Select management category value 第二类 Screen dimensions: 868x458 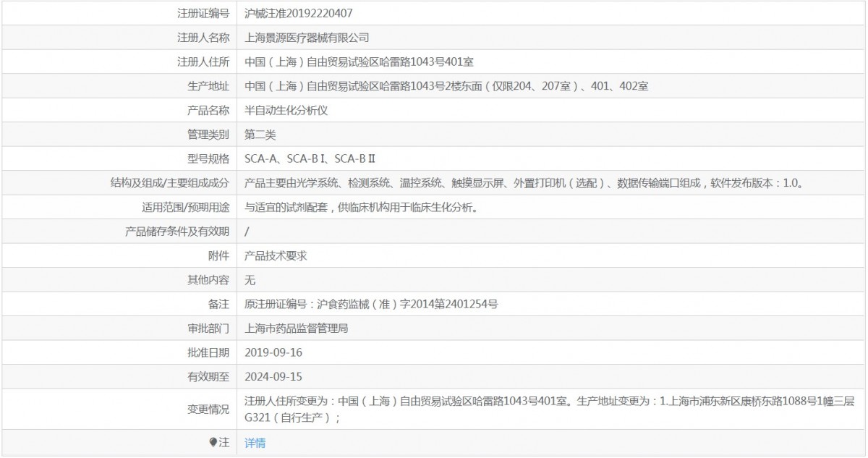(260, 135)
